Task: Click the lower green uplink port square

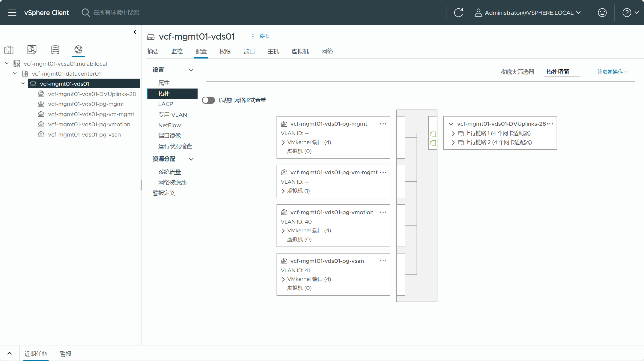Action: tap(433, 143)
